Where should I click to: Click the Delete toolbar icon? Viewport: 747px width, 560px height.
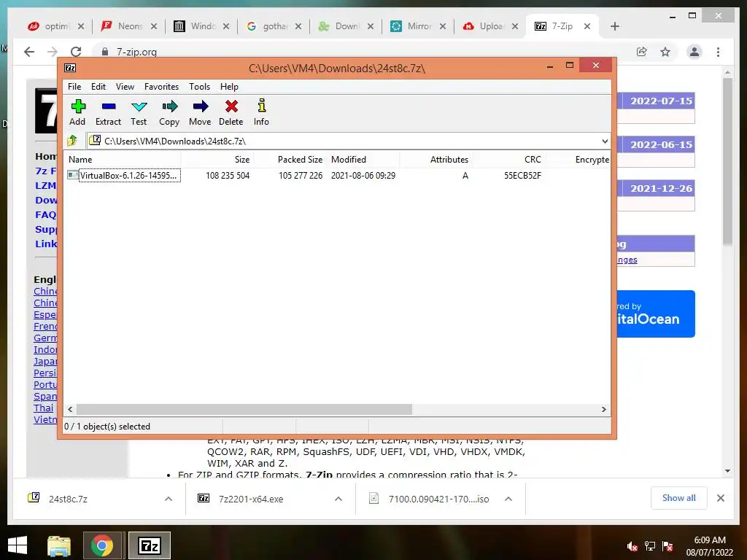[231, 112]
